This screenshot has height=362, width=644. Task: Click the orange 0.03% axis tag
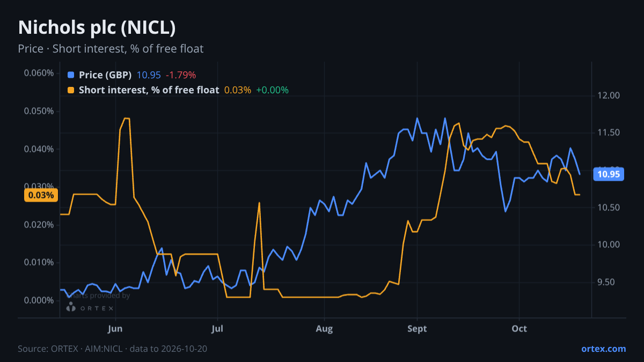point(41,195)
